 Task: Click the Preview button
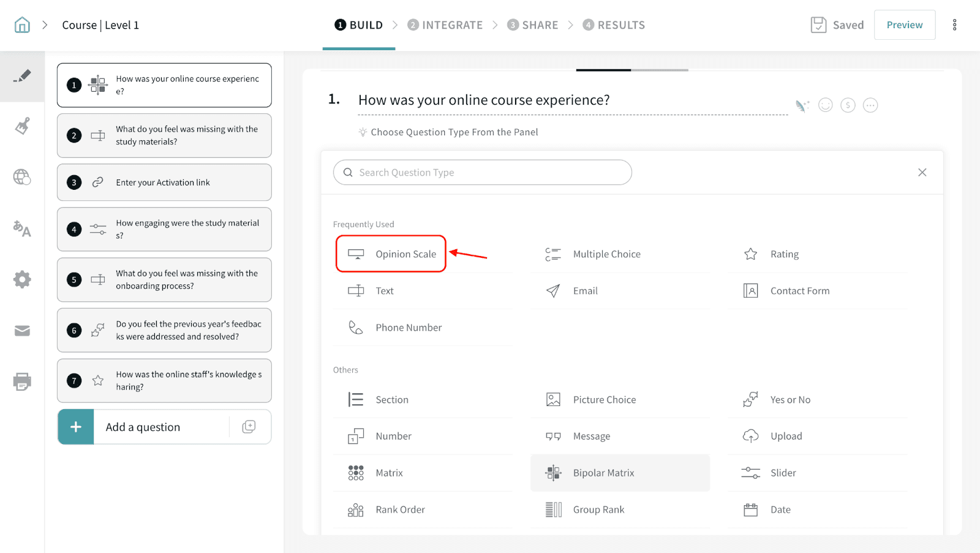pos(904,25)
